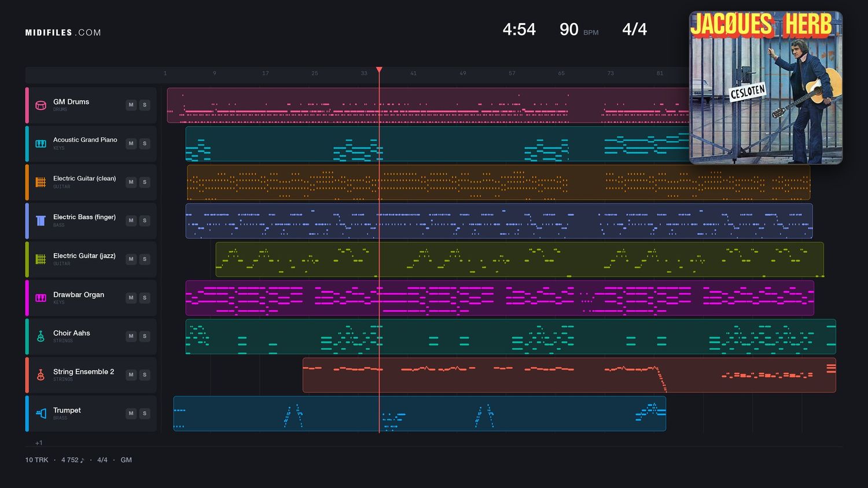Click the Trumpet brass icon

(x=41, y=413)
